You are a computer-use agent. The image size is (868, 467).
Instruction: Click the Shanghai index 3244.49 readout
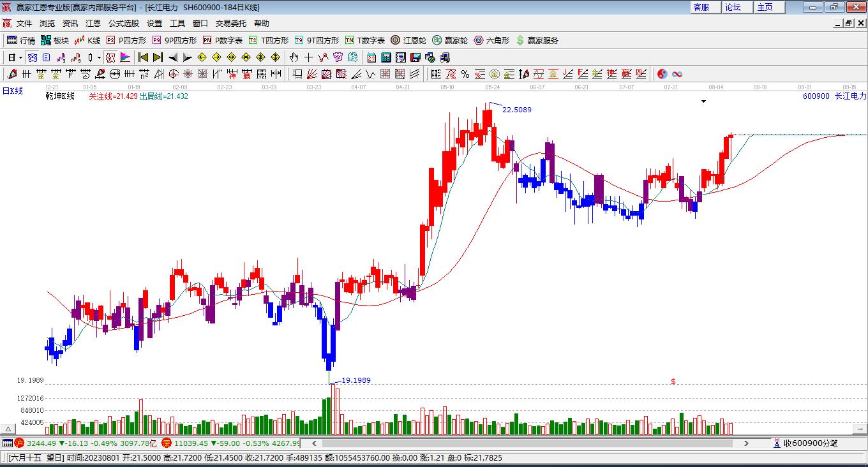click(x=41, y=443)
